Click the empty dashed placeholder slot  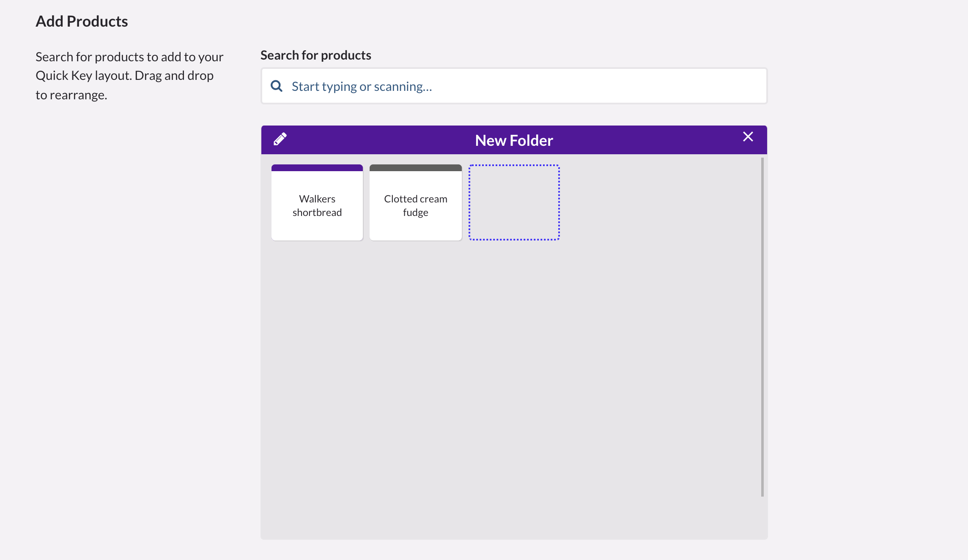(x=514, y=202)
